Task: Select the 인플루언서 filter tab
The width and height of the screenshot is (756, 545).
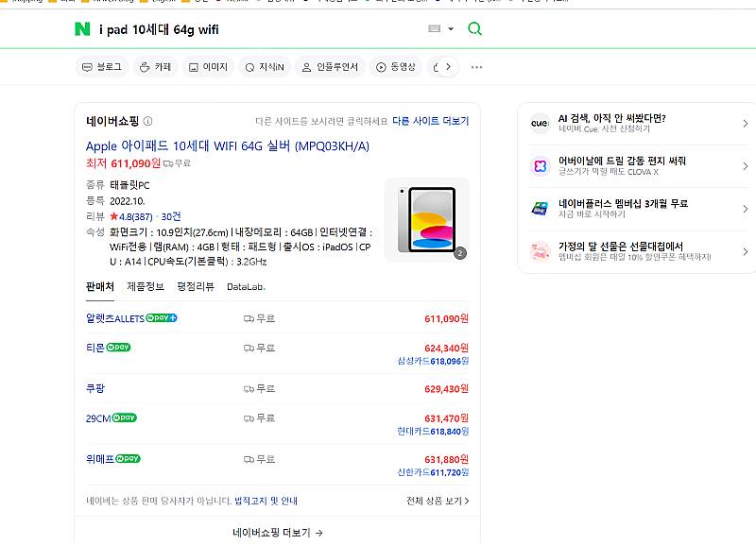Action: pyautogui.click(x=330, y=67)
